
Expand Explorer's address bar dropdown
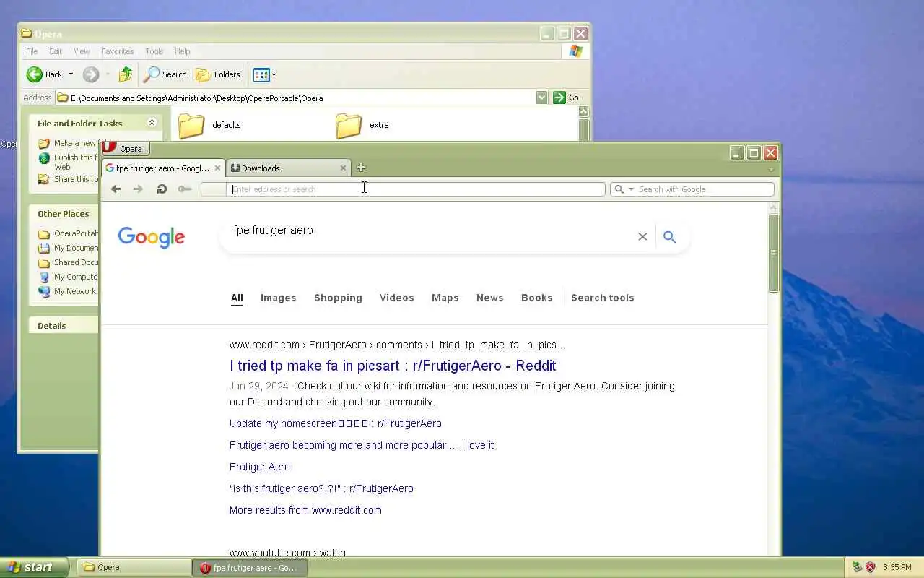[541, 98]
